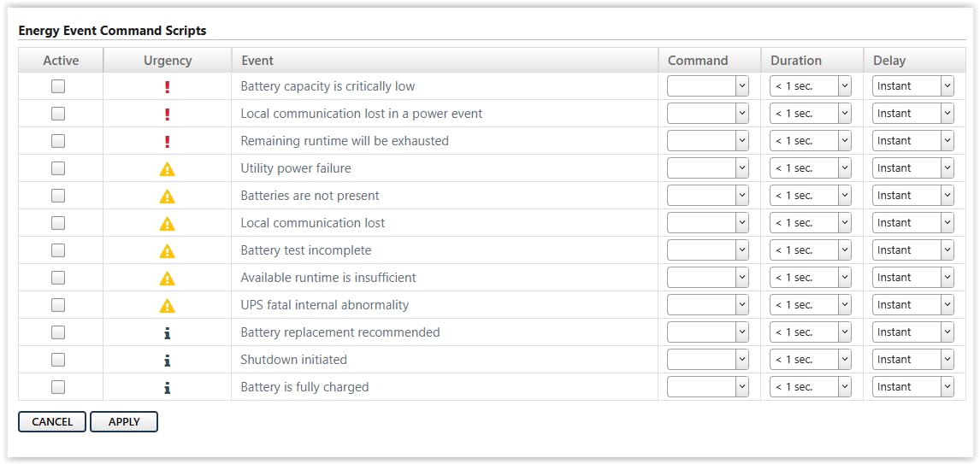Screen dimensions: 980x464
Task: Click warning icon for UPS fatal internal abnormality
Action: [x=168, y=305]
